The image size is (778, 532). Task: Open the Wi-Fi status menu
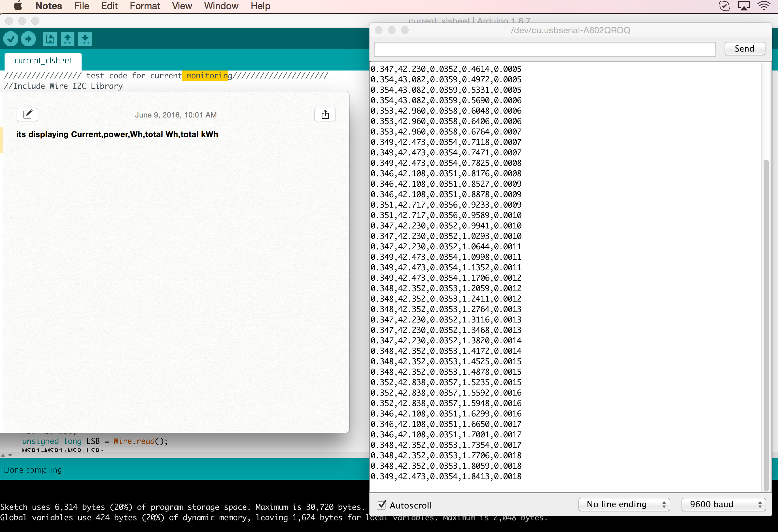pos(764,6)
